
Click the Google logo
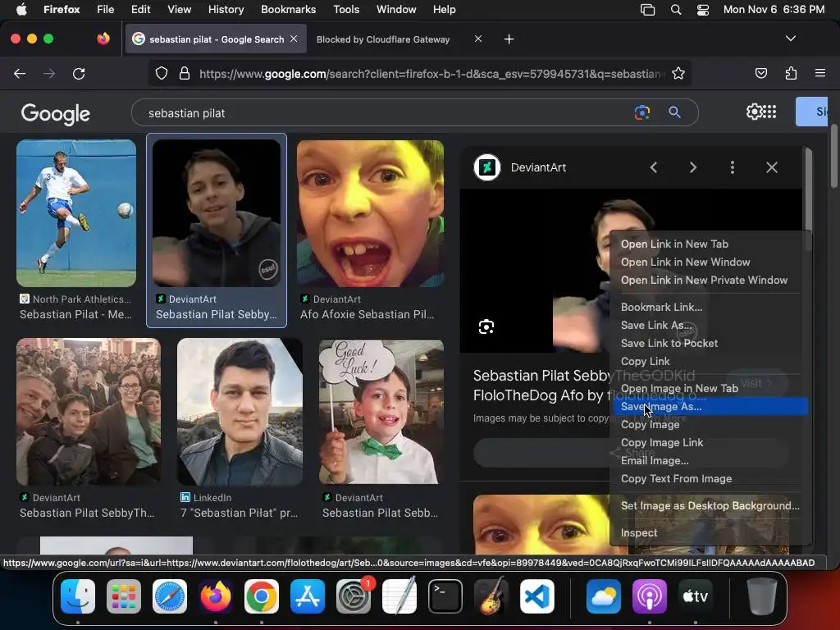[55, 113]
